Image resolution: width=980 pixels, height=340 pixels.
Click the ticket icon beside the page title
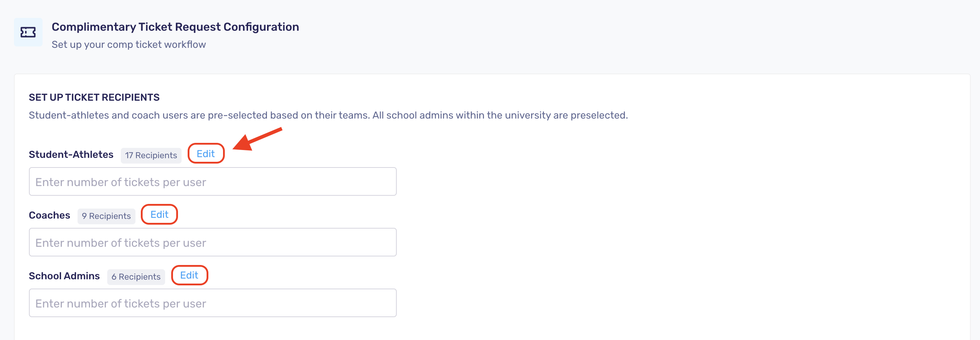[x=28, y=32]
